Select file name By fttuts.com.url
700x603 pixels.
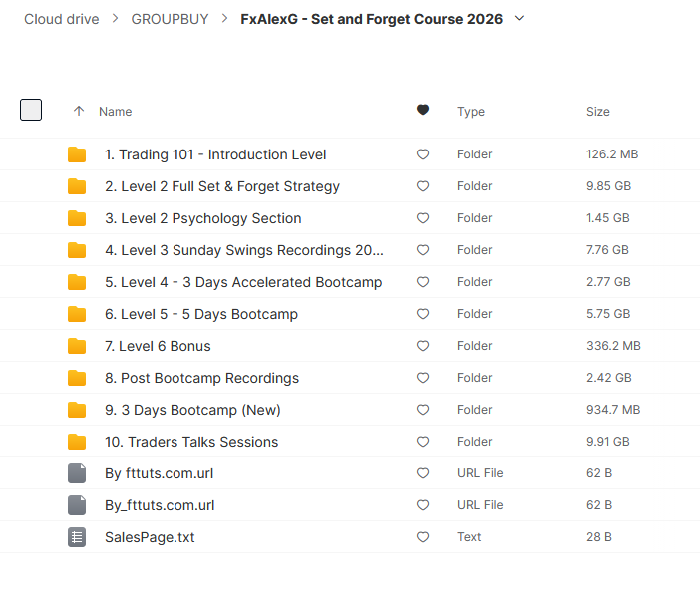(160, 473)
